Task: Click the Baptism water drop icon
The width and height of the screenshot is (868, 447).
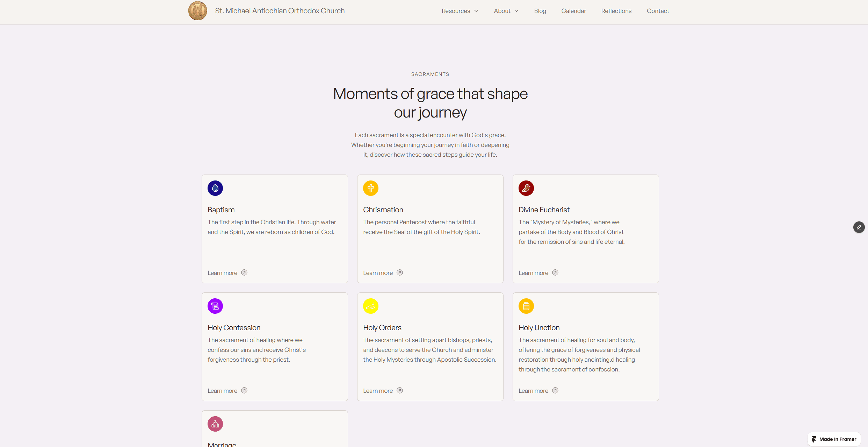Action: click(215, 188)
